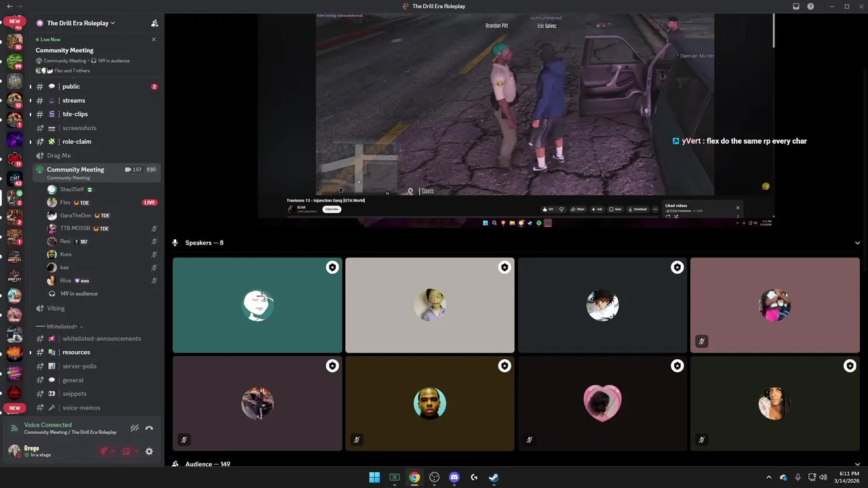The image size is (868, 488).
Task: Collapse the Speakers — 8 section chevron
Action: 857,243
